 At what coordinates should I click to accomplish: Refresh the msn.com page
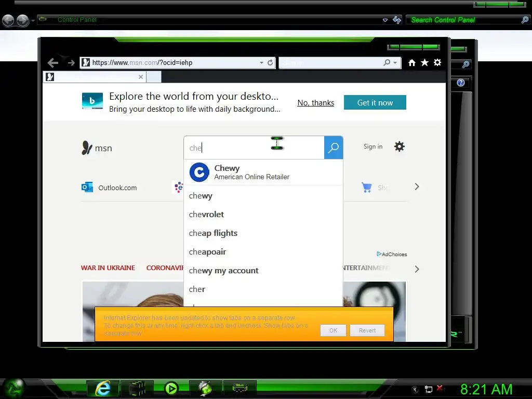tap(270, 62)
